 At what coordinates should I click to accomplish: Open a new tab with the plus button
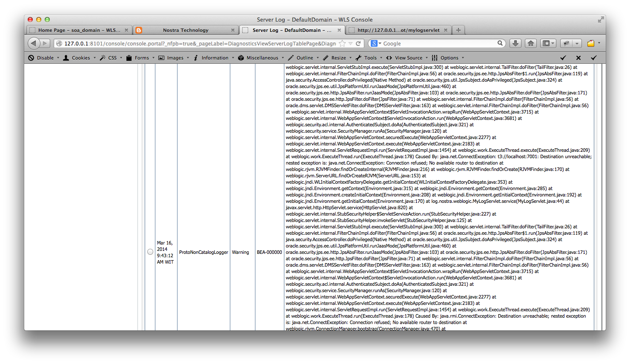pos(458,30)
